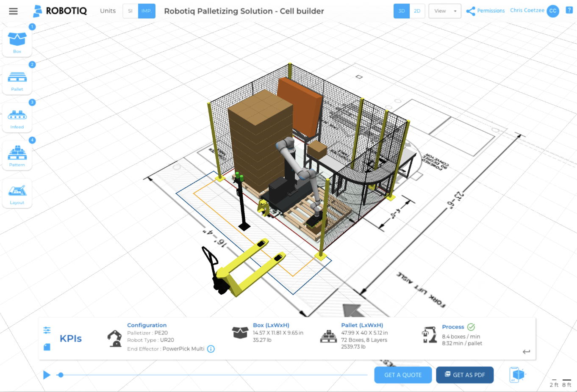The width and height of the screenshot is (577, 392).
Task: Click the 8:32 min / pallet value
Action: [462, 343]
